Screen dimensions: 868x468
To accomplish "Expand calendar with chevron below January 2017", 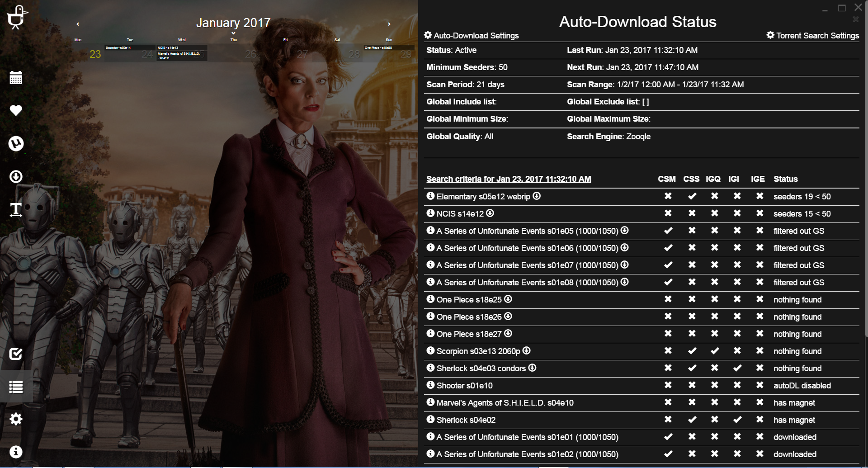I will pyautogui.click(x=233, y=33).
